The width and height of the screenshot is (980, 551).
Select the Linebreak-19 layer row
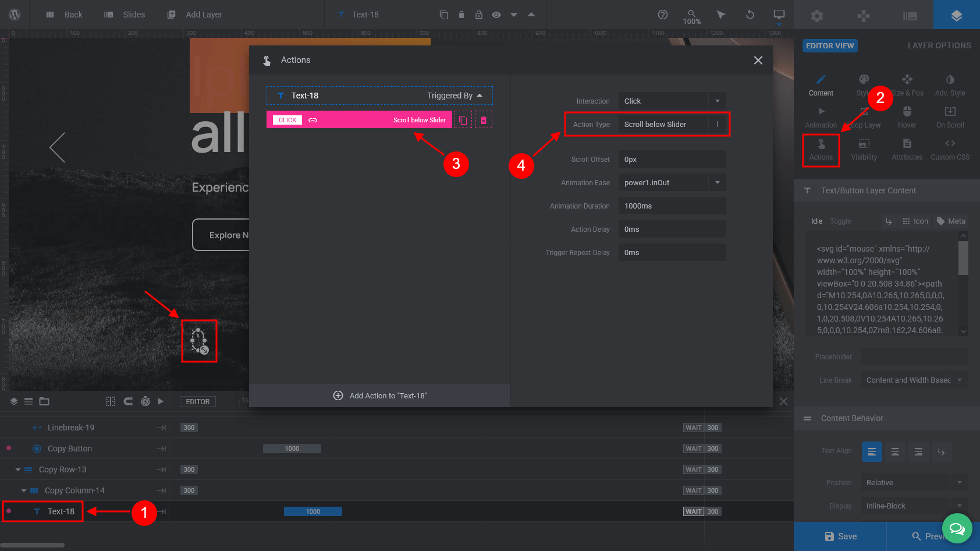point(84,428)
